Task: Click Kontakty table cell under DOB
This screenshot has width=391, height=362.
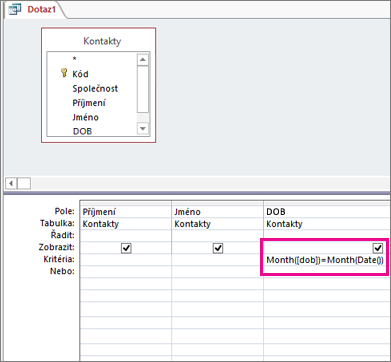Action: (327, 224)
